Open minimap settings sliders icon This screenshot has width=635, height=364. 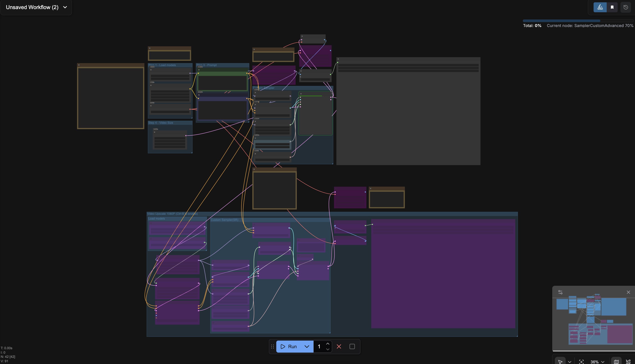pos(560,292)
